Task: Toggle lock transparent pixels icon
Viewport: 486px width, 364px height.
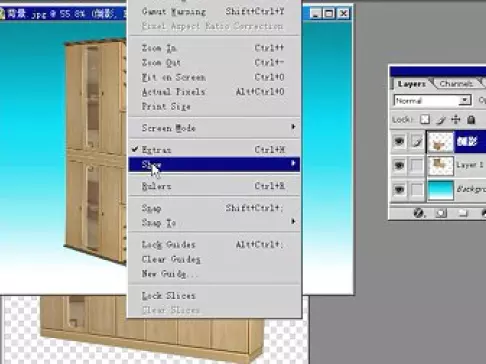Action: pyautogui.click(x=425, y=119)
